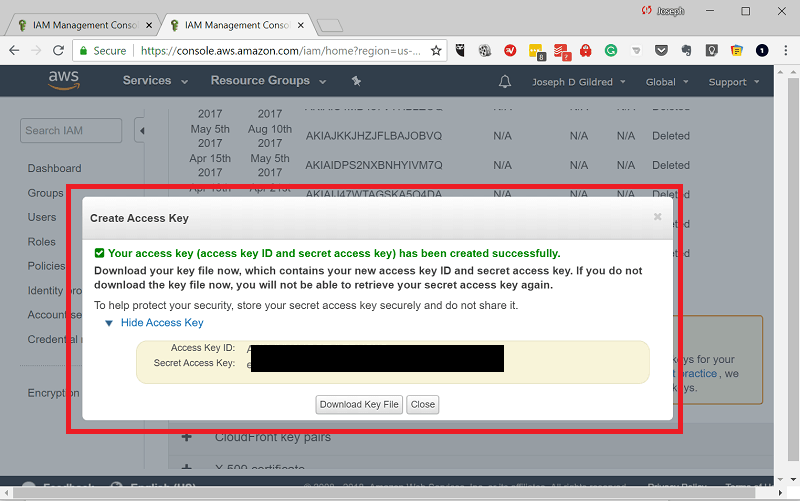The image size is (800, 501).
Task: Click the green padlock Secure indicator
Action: click(103, 51)
